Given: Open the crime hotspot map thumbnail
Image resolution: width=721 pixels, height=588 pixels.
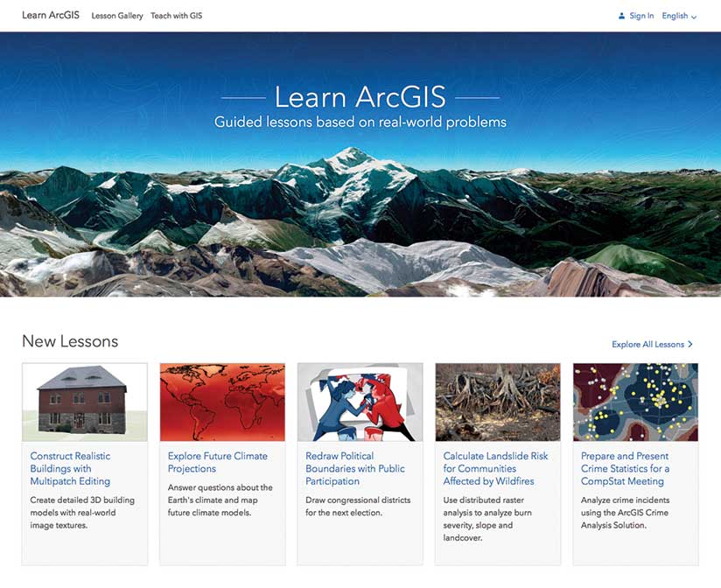Looking at the screenshot, I should point(635,402).
